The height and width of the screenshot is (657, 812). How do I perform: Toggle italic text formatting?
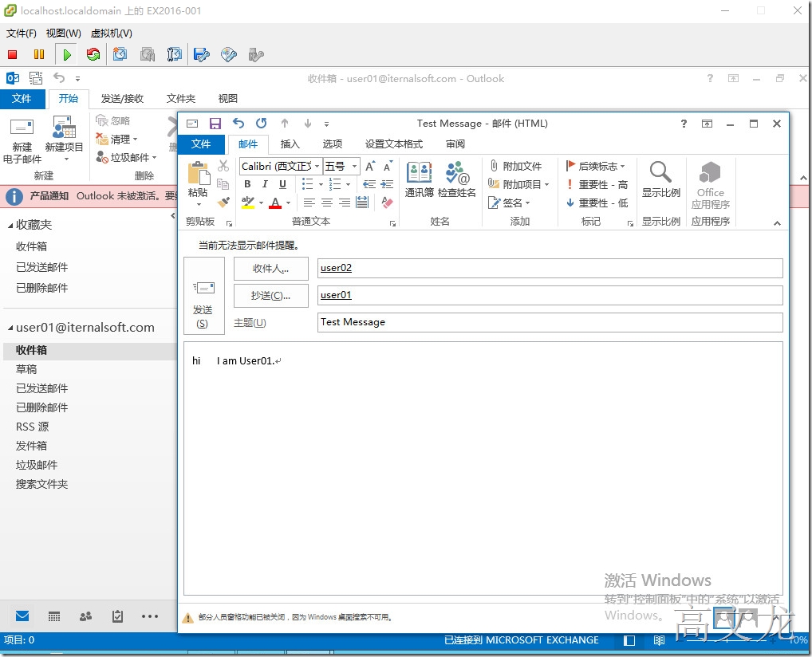pos(265,184)
